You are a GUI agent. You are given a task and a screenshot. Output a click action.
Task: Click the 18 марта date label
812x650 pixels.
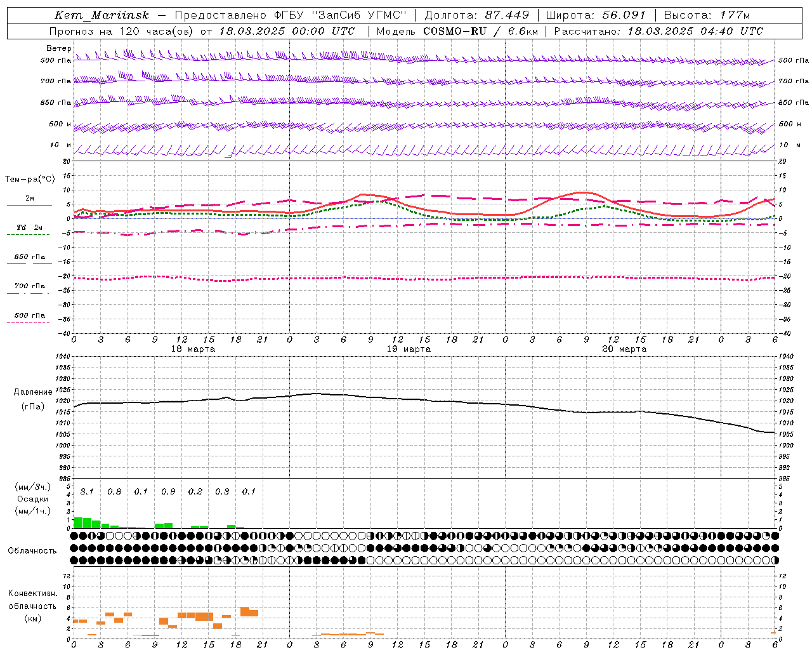(193, 349)
